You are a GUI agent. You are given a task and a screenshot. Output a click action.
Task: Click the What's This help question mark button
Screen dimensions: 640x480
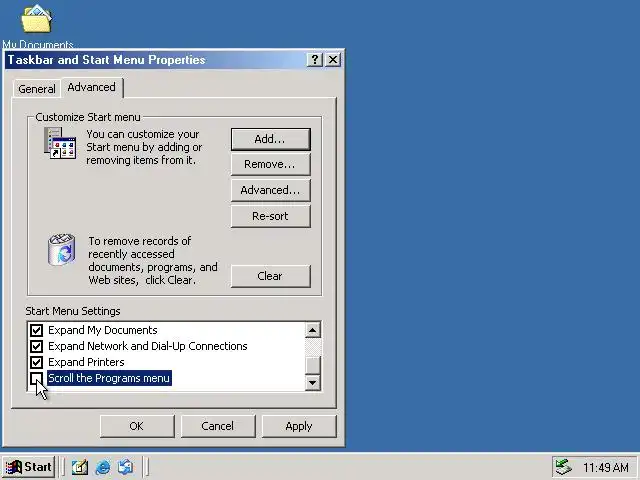coord(315,60)
